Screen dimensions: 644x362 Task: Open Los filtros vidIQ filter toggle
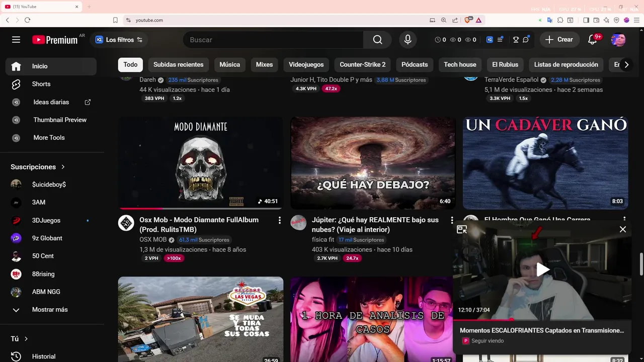(119, 40)
